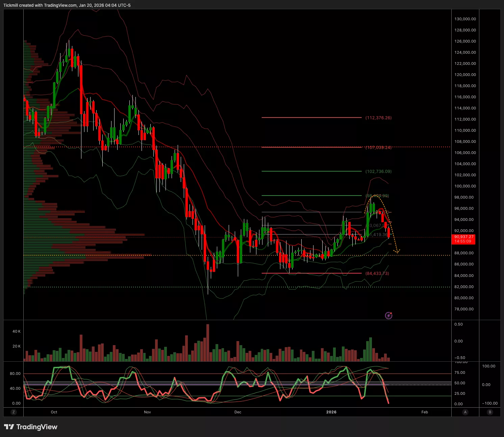The height and width of the screenshot is (437, 504).
Task: Click the 130,000.00 label on price axis
Action: (465, 19)
